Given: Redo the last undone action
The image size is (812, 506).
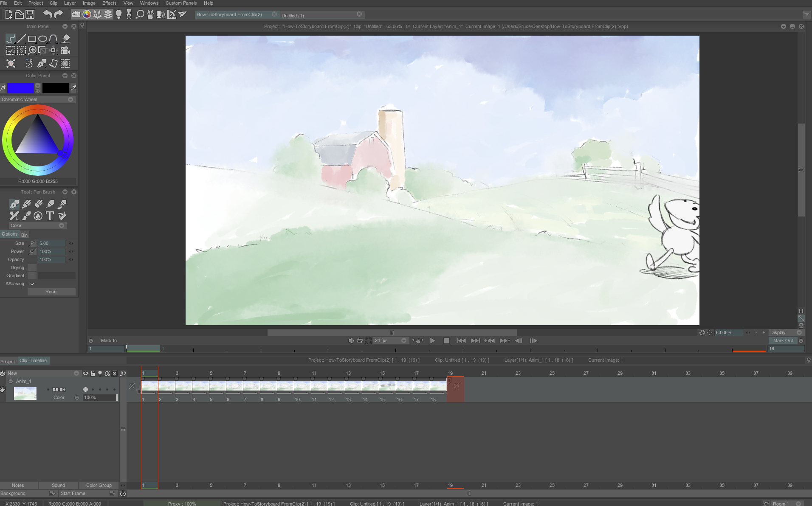Looking at the screenshot, I should pos(59,14).
